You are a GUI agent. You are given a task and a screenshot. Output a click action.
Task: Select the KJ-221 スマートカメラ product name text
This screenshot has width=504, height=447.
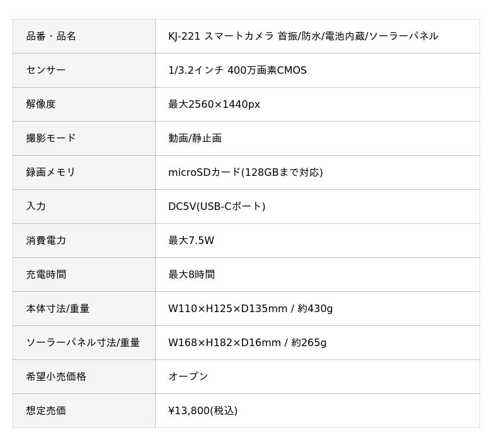[x=221, y=36]
